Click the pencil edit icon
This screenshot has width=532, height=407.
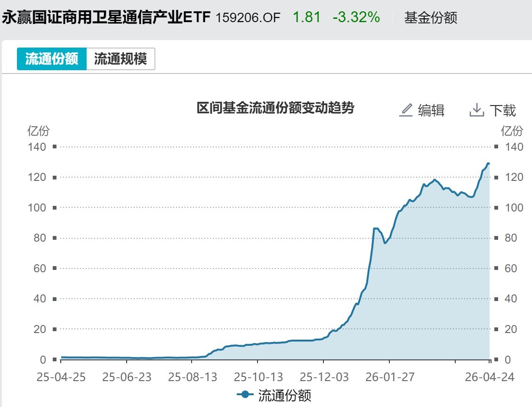[406, 110]
